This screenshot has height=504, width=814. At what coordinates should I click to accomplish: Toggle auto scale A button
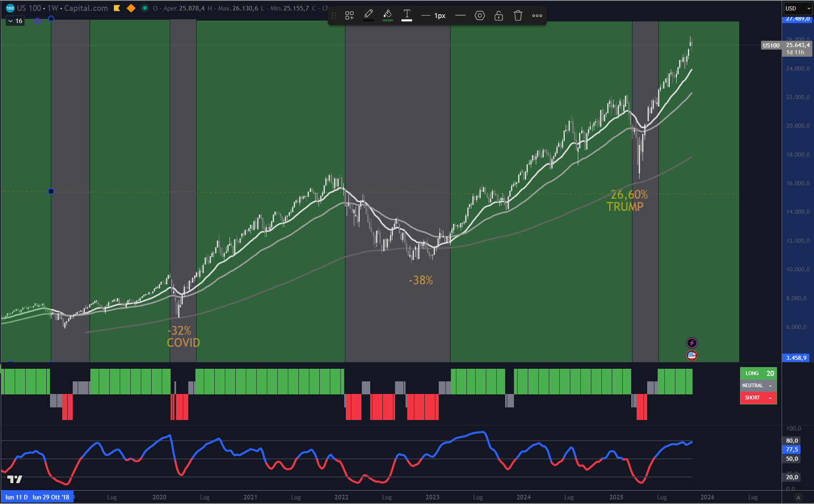[x=798, y=497]
